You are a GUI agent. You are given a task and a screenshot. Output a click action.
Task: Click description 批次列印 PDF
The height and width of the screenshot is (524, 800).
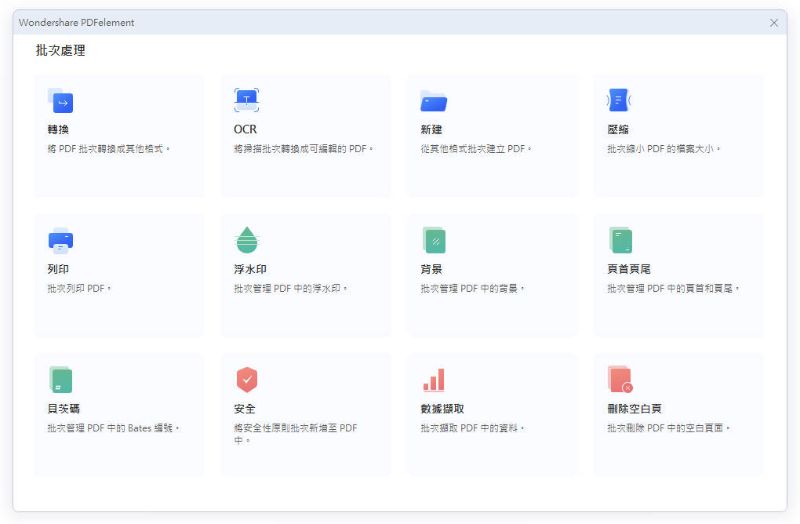point(79,289)
